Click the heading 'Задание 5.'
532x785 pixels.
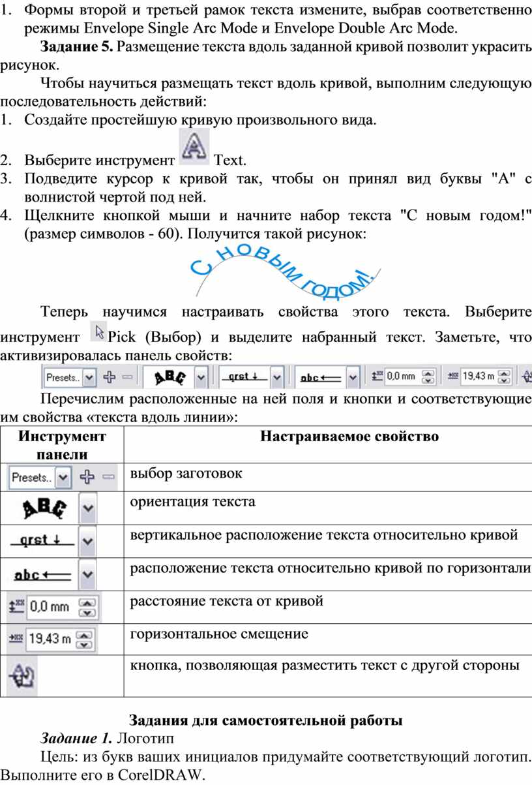(78, 48)
